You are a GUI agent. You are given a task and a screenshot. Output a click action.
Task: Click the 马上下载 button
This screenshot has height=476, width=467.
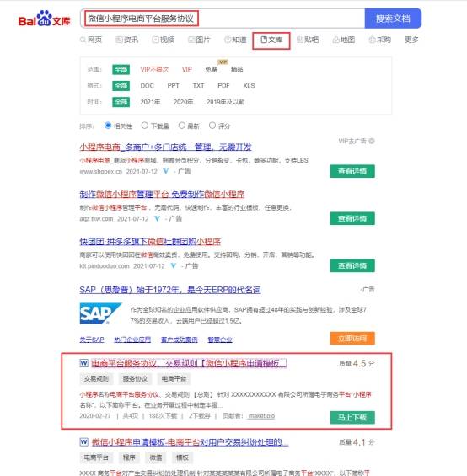coord(352,417)
